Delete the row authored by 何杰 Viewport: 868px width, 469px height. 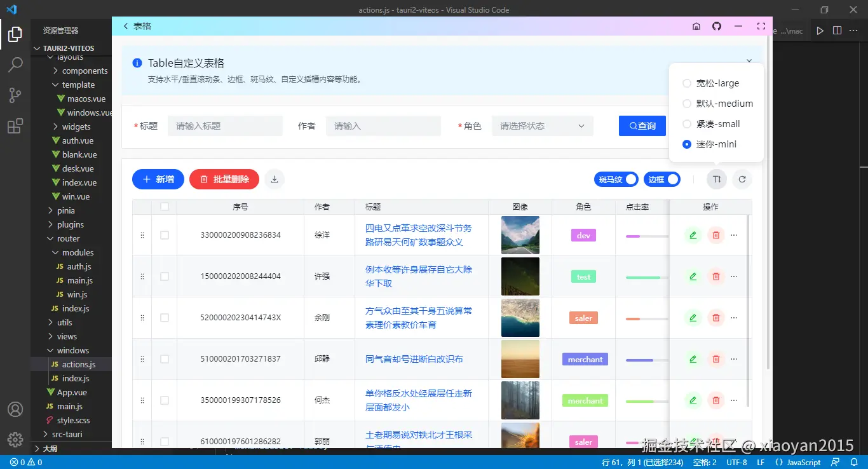tap(716, 400)
